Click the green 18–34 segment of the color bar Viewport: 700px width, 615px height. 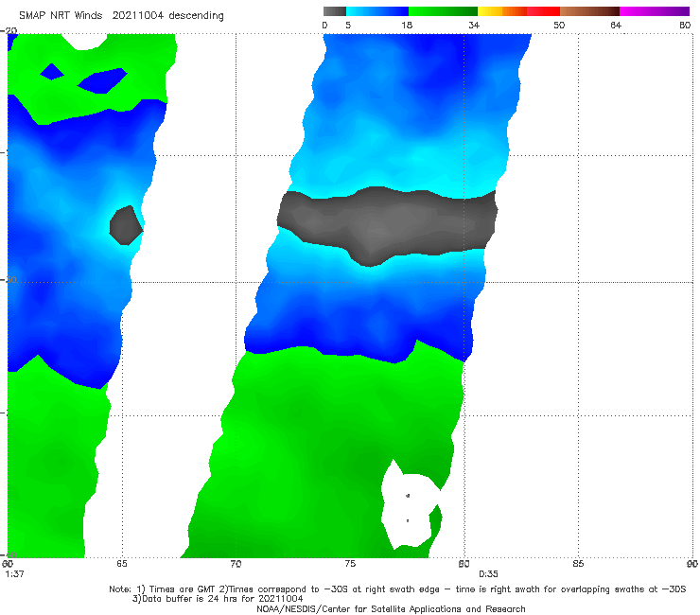coord(443,11)
